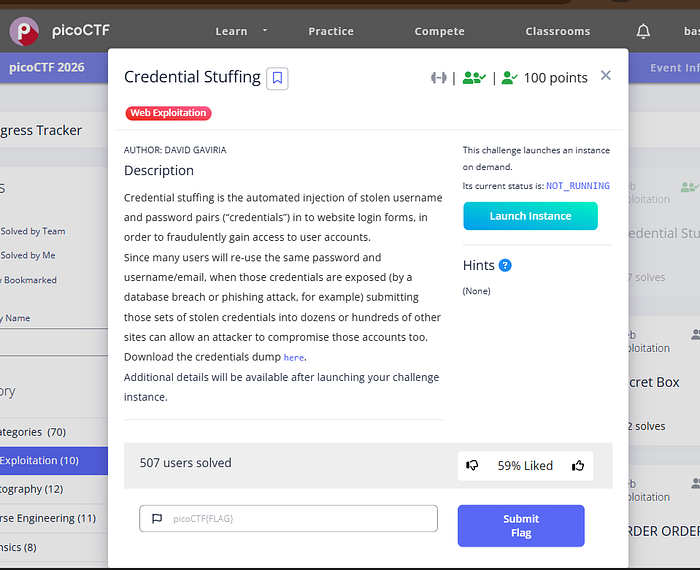Click the solved-by-team group icon
This screenshot has width=700, height=570.
pyautogui.click(x=474, y=78)
